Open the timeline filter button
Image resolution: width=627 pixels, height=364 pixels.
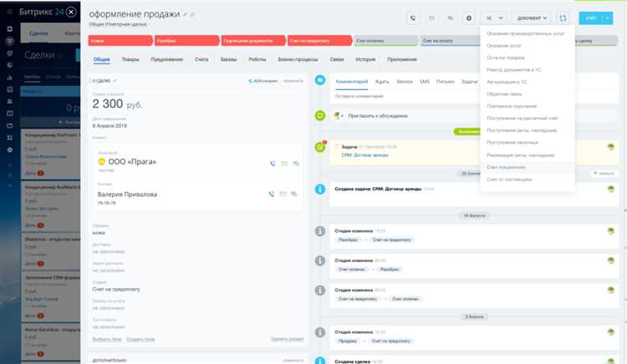pyautogui.click(x=604, y=173)
